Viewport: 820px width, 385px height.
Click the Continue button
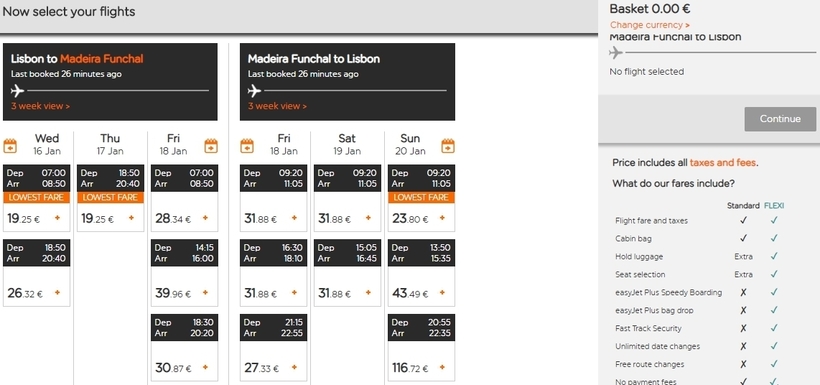click(780, 119)
